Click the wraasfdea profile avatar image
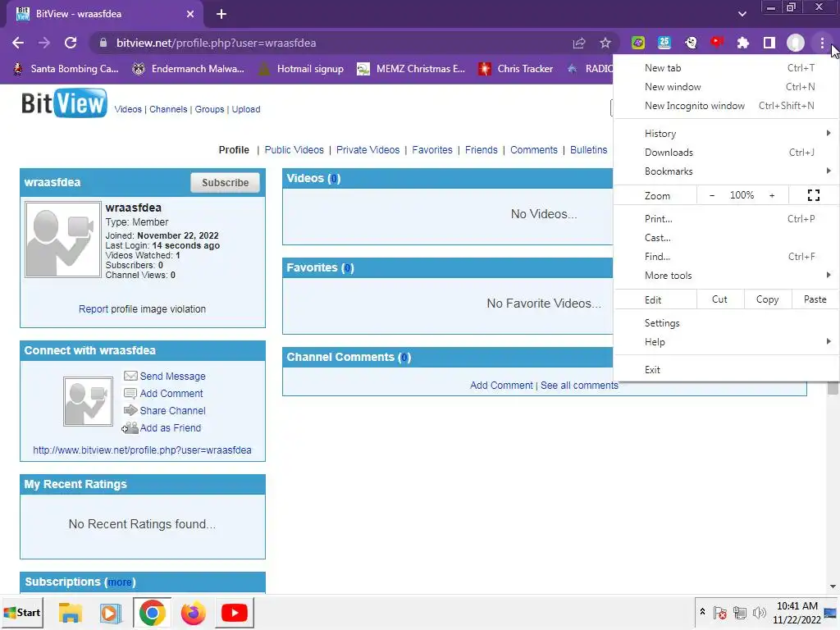840x630 pixels. [x=62, y=240]
